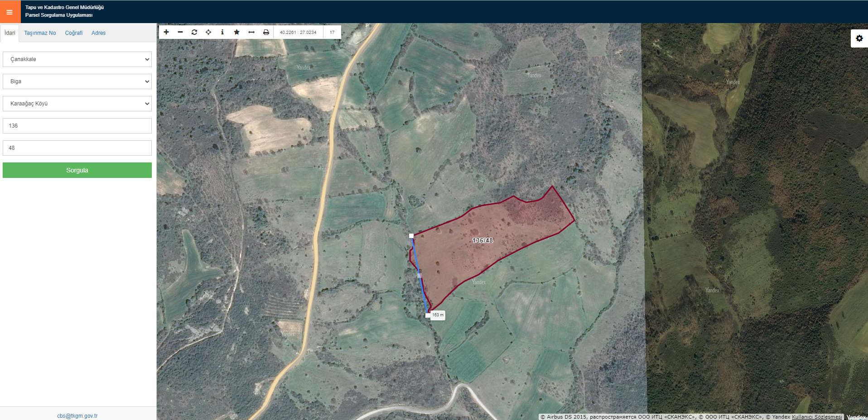The height and width of the screenshot is (420, 868).
Task: Expand the Çanakkale province dropdown
Action: (x=77, y=59)
